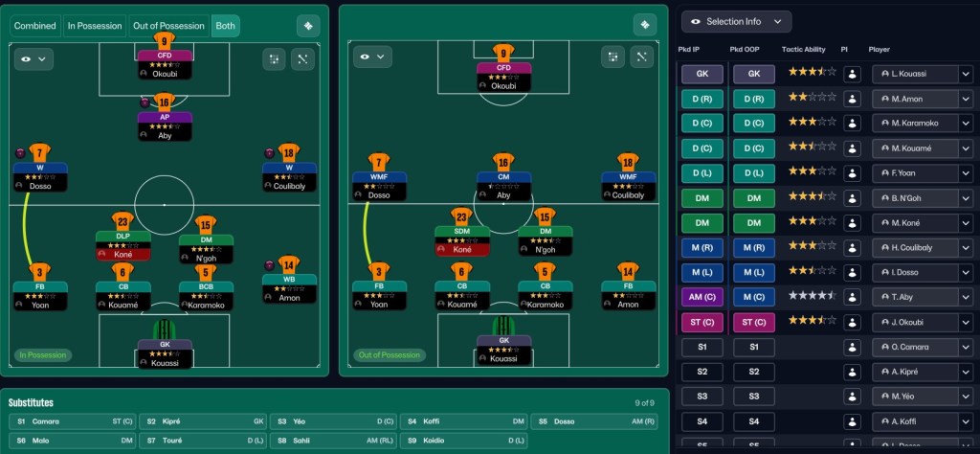
Task: Click the BCB role card for Karamoko
Action: coord(207,296)
